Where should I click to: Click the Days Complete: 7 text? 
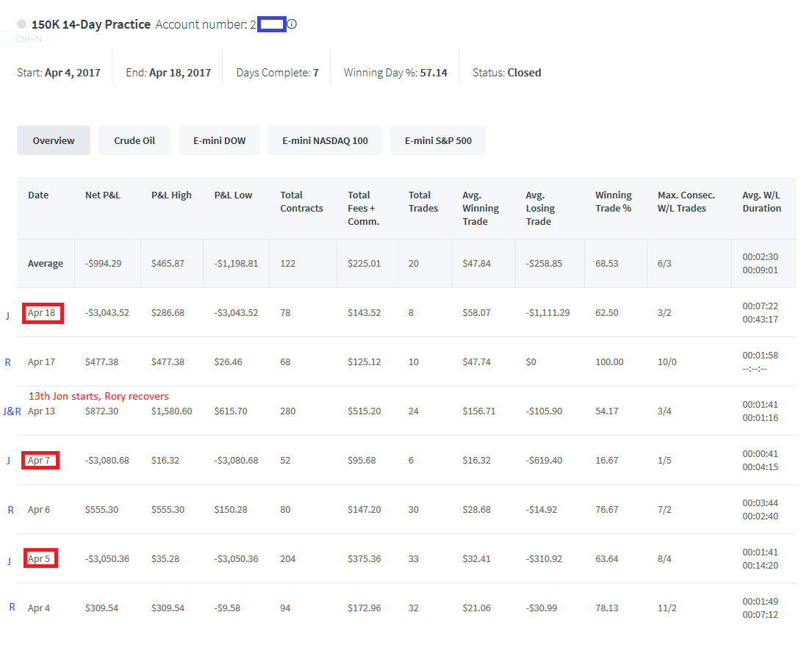pyautogui.click(x=278, y=73)
